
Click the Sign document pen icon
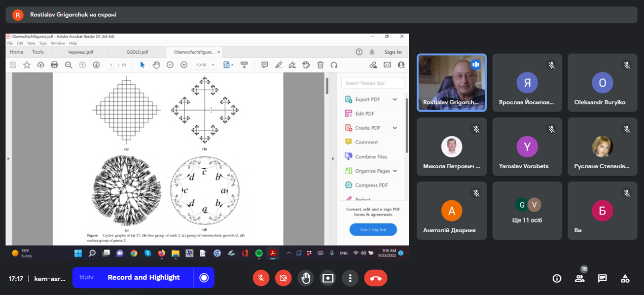tap(292, 65)
